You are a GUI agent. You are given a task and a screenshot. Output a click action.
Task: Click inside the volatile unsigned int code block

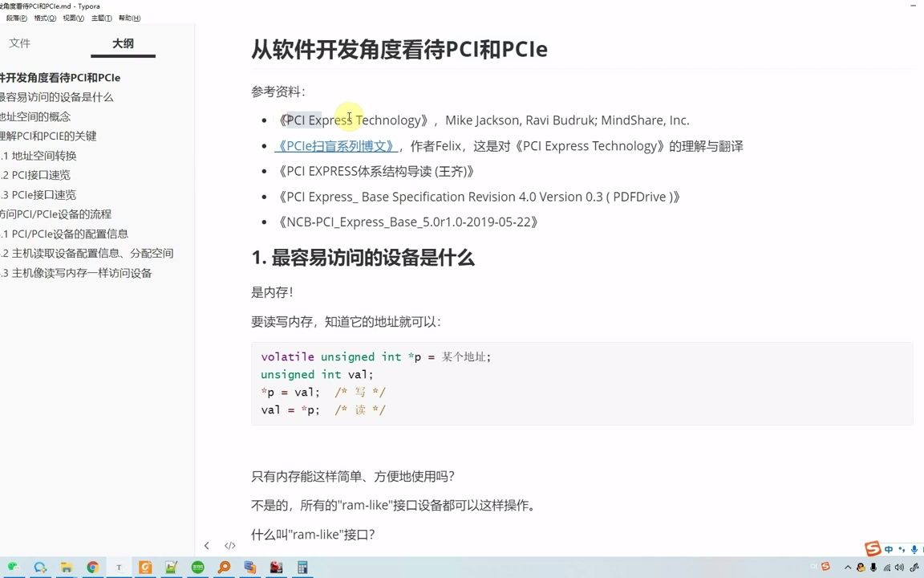tap(377, 356)
